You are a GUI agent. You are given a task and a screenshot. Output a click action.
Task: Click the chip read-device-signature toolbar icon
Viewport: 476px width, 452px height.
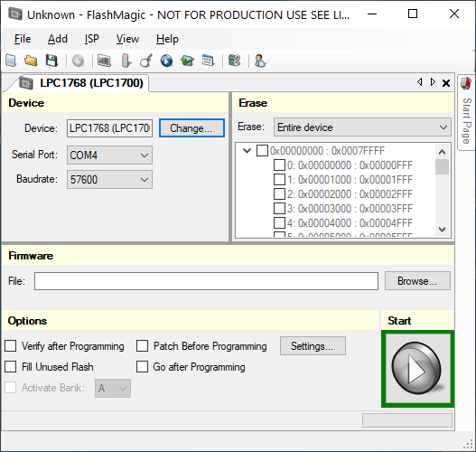pyautogui.click(x=104, y=61)
